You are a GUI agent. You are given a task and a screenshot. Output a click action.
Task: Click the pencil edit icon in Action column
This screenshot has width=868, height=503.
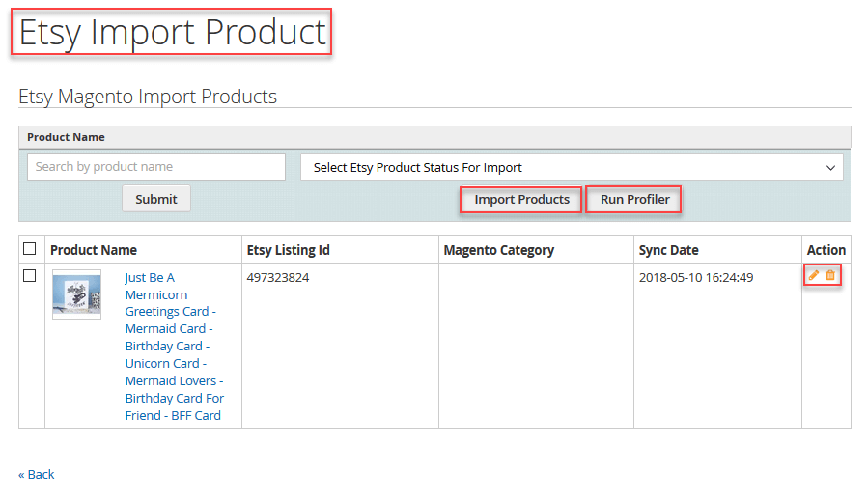(814, 275)
